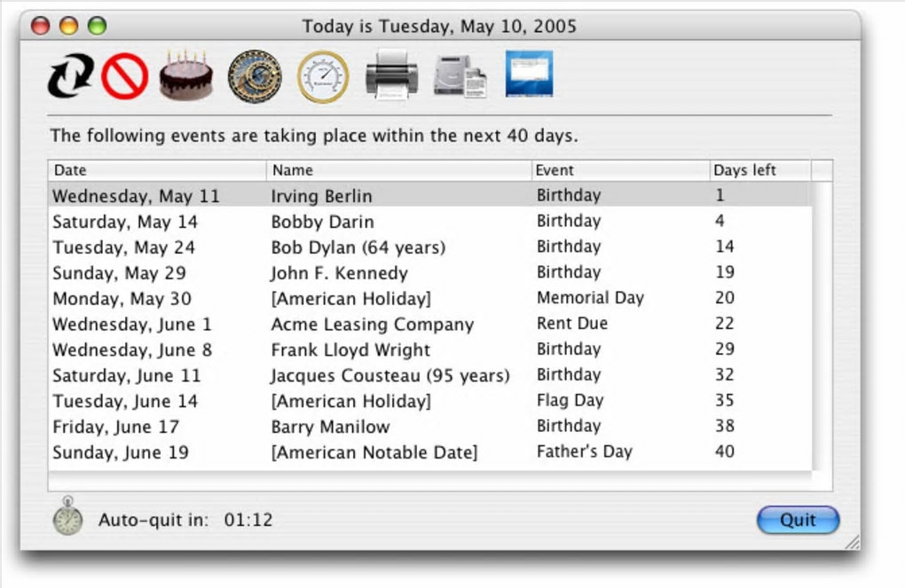Click the green zoom window button

click(x=97, y=27)
